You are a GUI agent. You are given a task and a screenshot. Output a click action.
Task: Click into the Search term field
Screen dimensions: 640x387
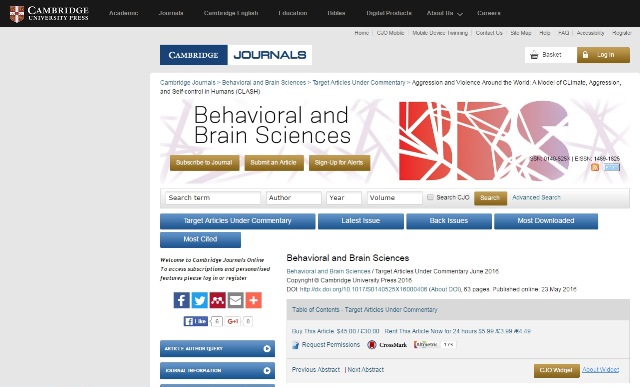click(213, 198)
